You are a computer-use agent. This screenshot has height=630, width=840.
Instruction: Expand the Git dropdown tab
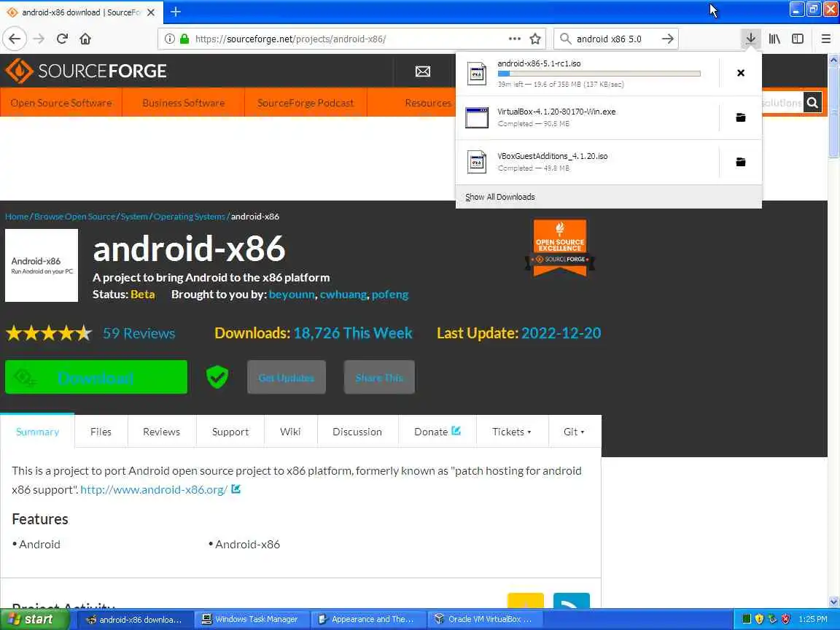click(574, 431)
